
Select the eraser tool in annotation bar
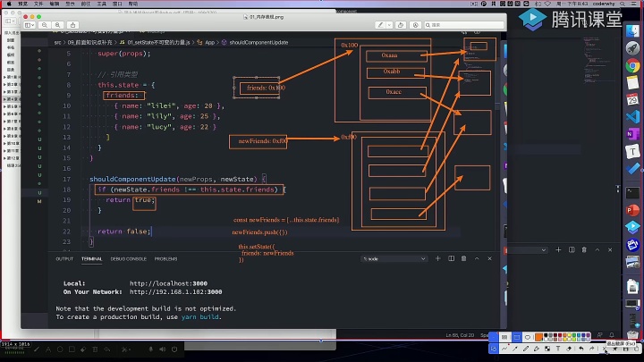pos(569,349)
